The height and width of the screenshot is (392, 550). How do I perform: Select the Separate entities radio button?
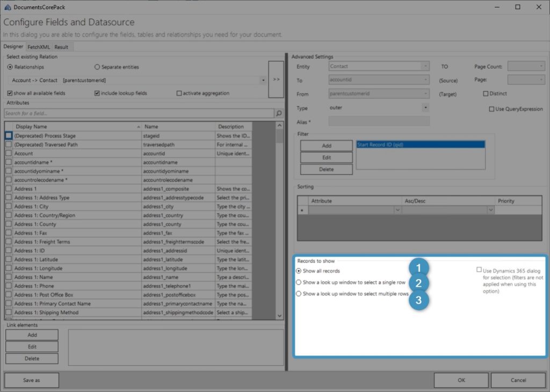97,67
